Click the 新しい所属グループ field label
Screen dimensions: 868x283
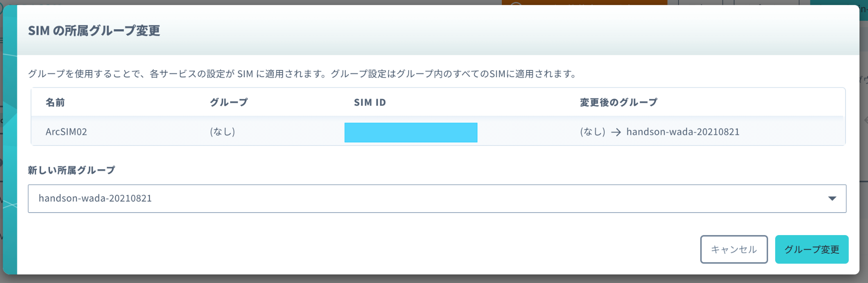point(71,170)
